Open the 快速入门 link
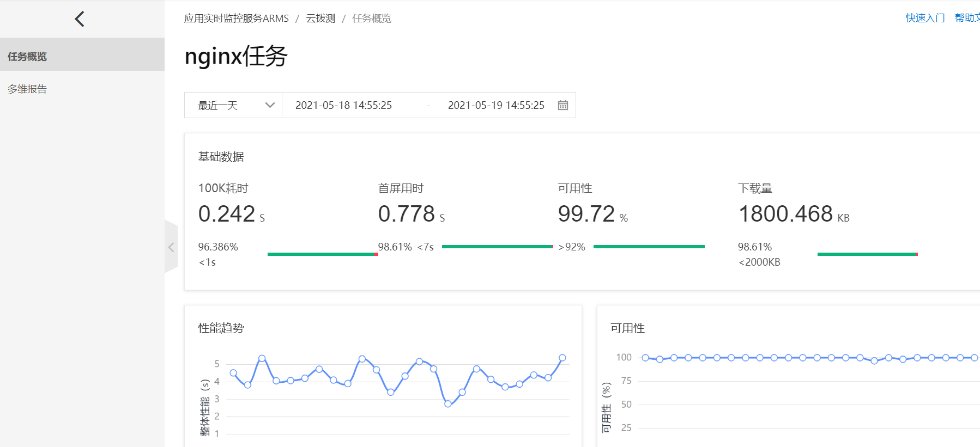Image resolution: width=980 pixels, height=447 pixels. 925,18
